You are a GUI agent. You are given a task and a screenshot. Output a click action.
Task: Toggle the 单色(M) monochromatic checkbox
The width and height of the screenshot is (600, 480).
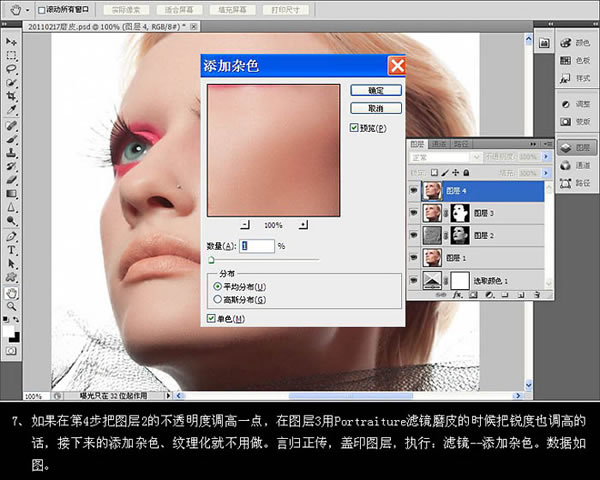tap(211, 318)
